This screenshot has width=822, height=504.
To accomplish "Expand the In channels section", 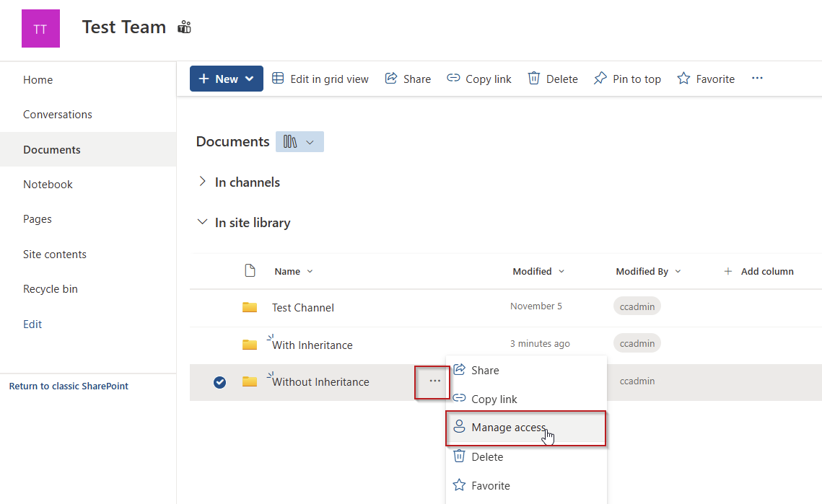I will click(x=203, y=182).
